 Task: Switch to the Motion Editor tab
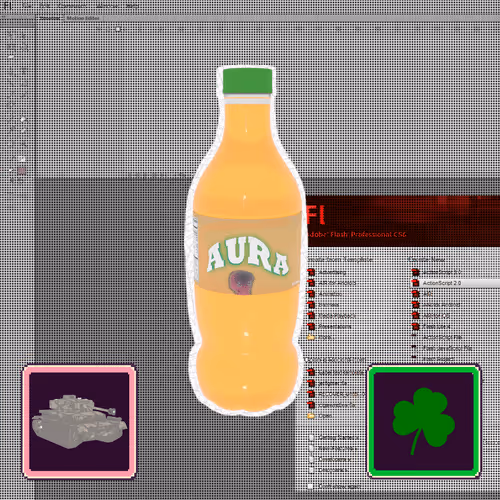click(83, 18)
